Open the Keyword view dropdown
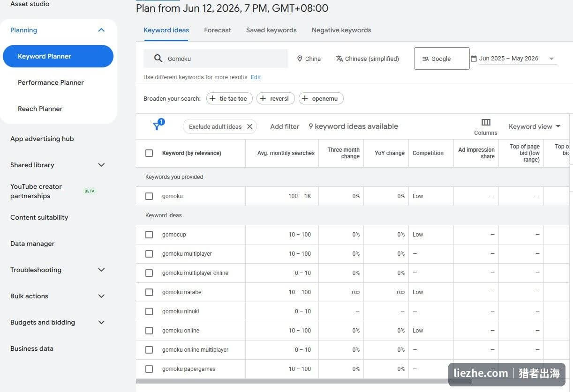 click(535, 126)
